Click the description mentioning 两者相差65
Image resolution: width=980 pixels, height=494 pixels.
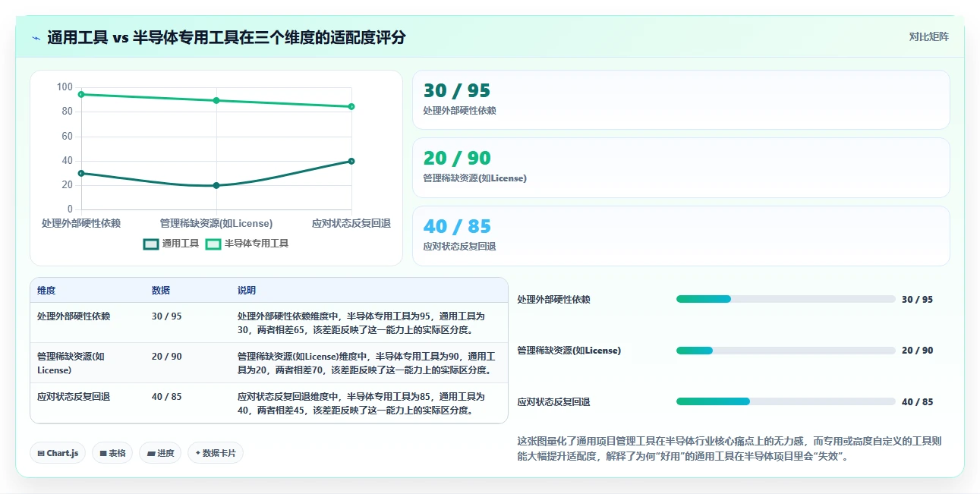pyautogui.click(x=361, y=323)
